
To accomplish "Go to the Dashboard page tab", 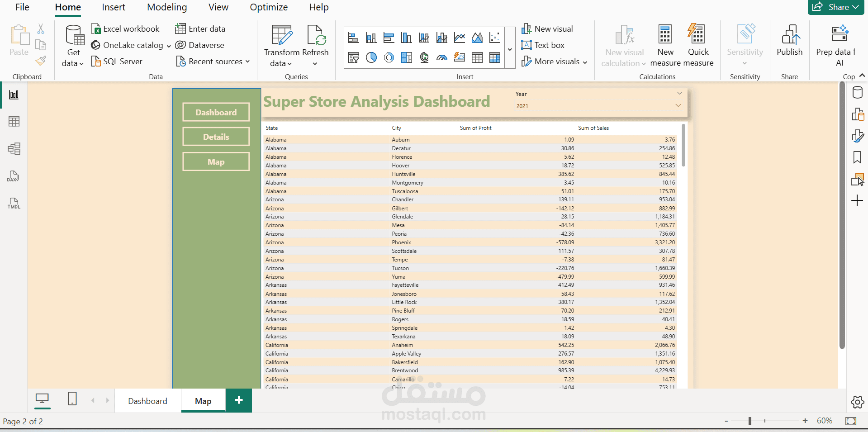I will tap(147, 401).
